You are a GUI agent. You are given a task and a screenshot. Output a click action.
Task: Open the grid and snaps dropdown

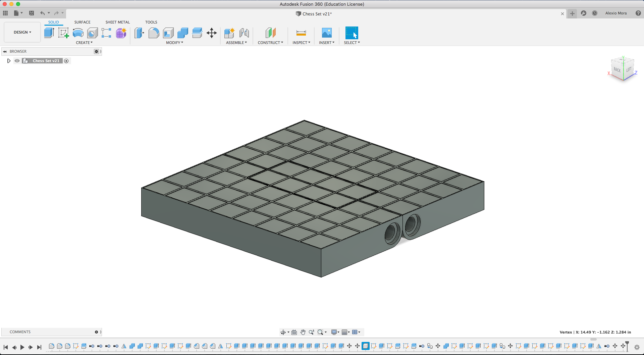pos(346,332)
